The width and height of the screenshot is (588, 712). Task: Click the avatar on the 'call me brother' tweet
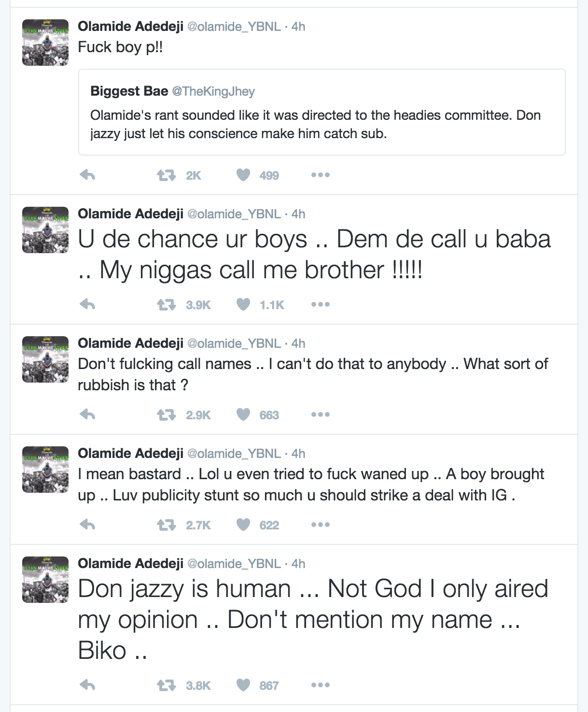tap(45, 230)
